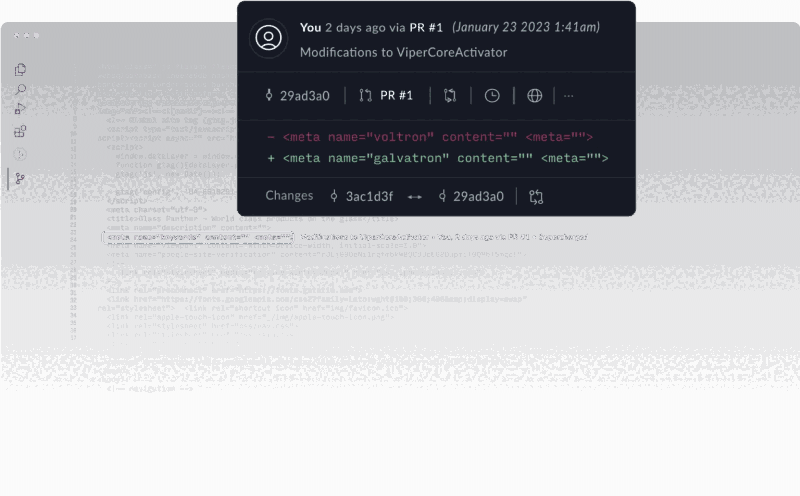Open the Search view in the sidebar
The height and width of the screenshot is (496, 800).
pos(20,90)
